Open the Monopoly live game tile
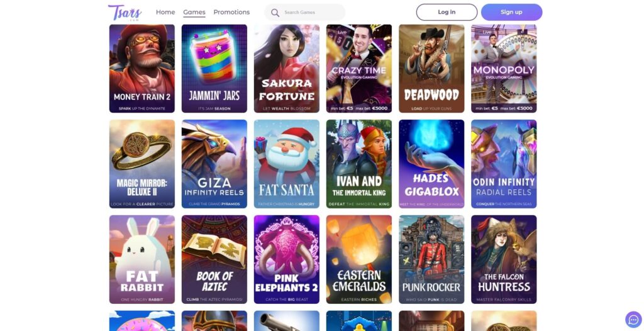 pos(504,69)
